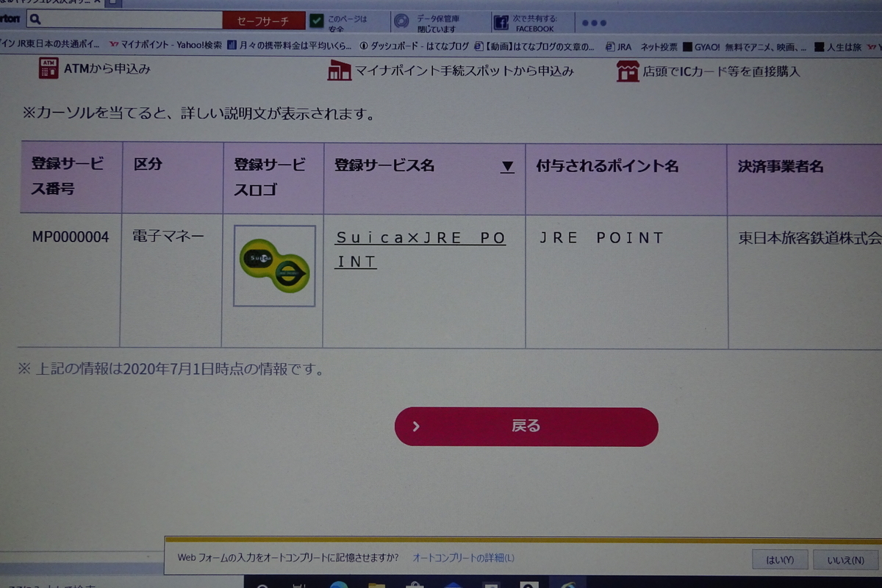Open JR東日本の共通ポイ bookmark
The width and height of the screenshot is (882, 588).
coord(49,44)
